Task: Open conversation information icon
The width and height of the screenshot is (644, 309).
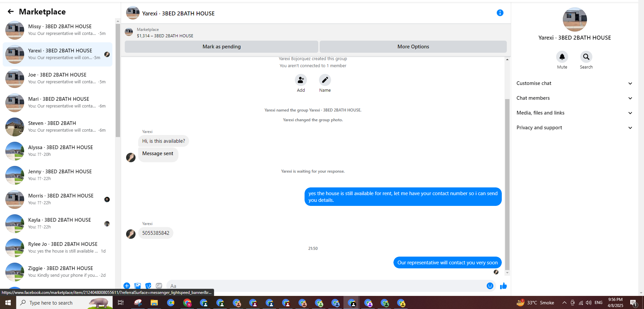Action: pos(500,13)
